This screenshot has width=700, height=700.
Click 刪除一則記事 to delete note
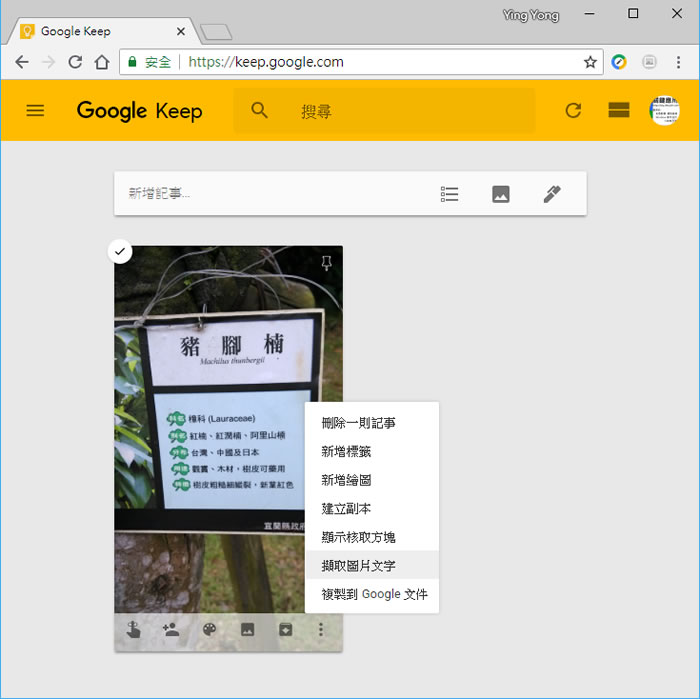pyautogui.click(x=358, y=423)
